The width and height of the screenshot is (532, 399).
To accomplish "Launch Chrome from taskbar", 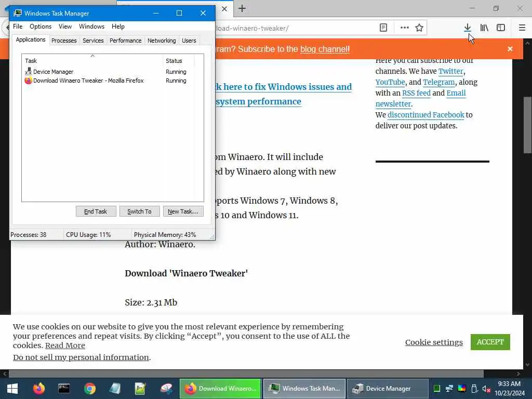I will (x=90, y=389).
